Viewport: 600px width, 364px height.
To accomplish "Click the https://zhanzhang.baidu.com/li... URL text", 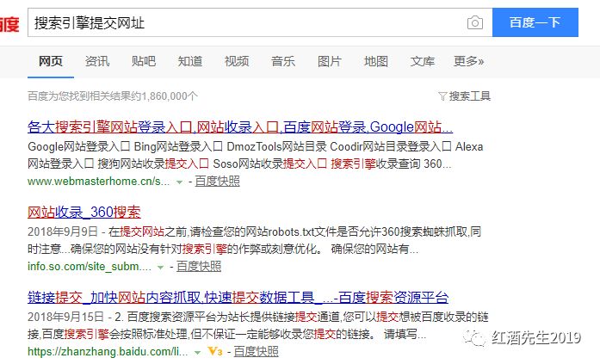I will (108, 351).
